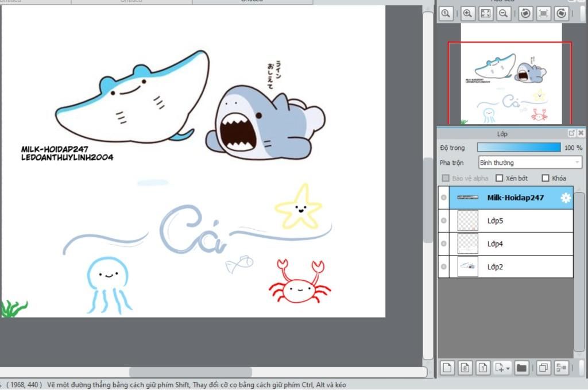The height and width of the screenshot is (390, 588).
Task: Zoom in using the navigator magnifier
Action: (x=467, y=14)
